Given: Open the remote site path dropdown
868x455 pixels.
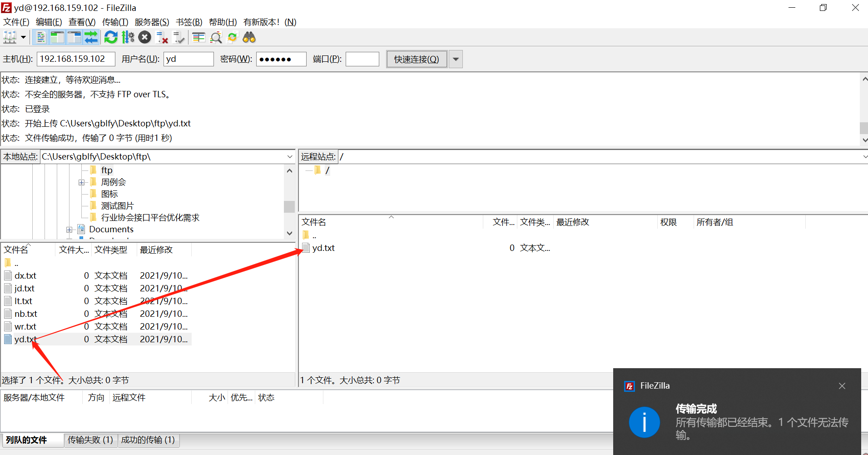Looking at the screenshot, I should [x=864, y=157].
